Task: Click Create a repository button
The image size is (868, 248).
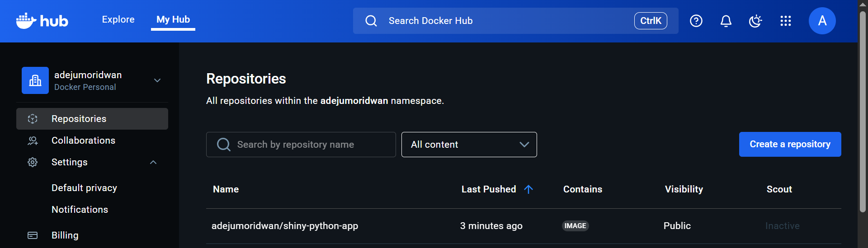Action: (790, 145)
